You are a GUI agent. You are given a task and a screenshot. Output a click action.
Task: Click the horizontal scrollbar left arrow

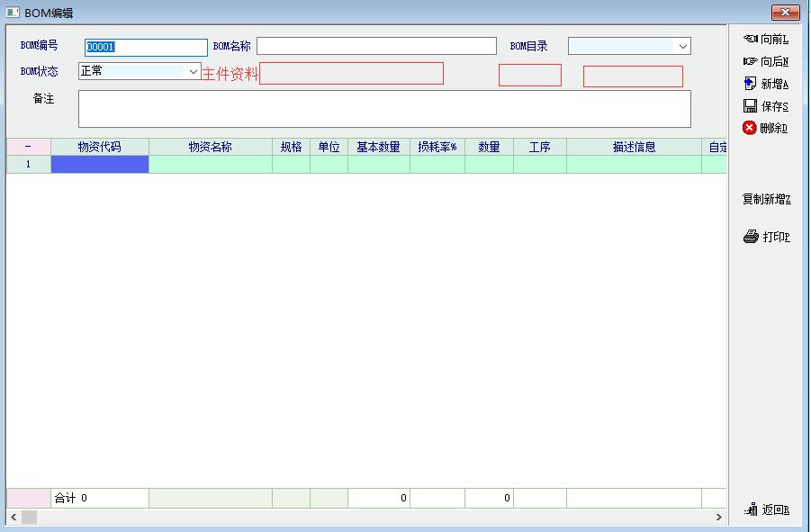coord(14,518)
